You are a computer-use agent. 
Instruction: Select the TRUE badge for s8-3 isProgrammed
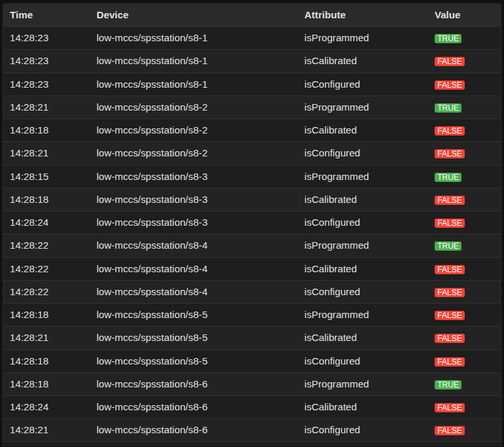448,177
